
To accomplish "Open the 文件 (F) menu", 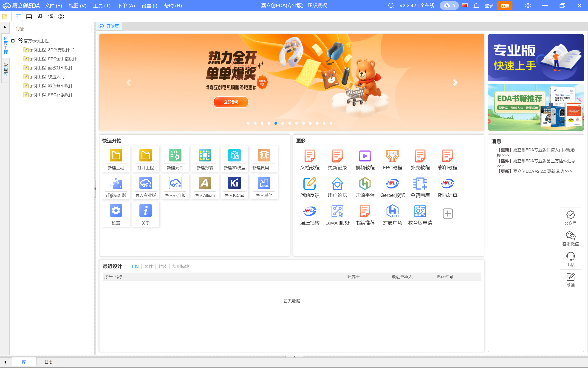I will point(54,6).
